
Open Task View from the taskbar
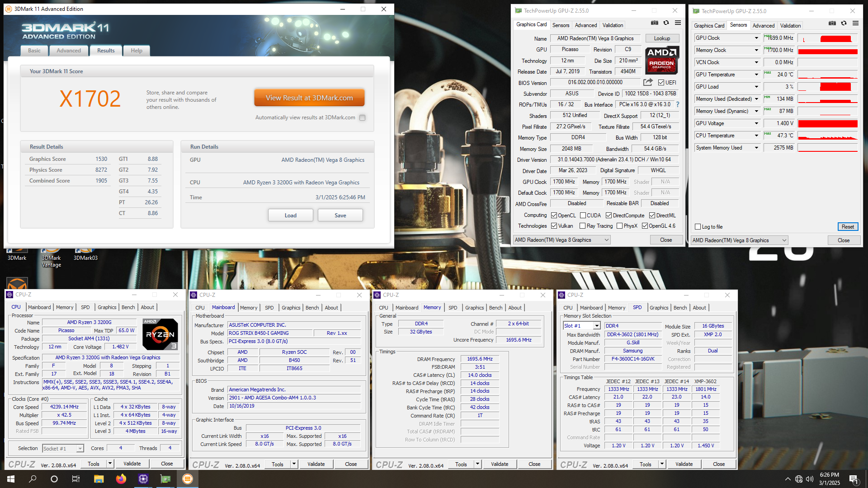(76, 479)
